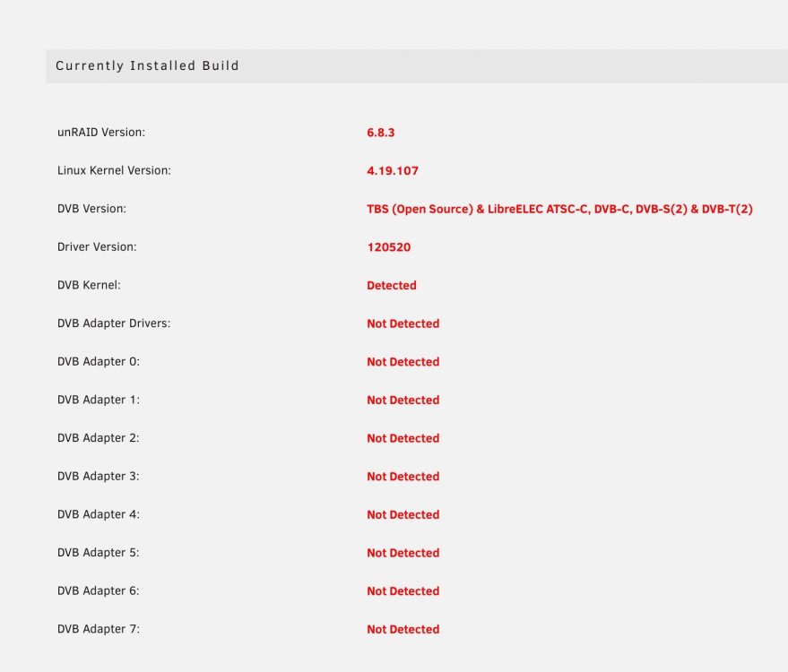Click Driver Version number 120520
Image resolution: width=788 pixels, height=672 pixels.
[388, 247]
